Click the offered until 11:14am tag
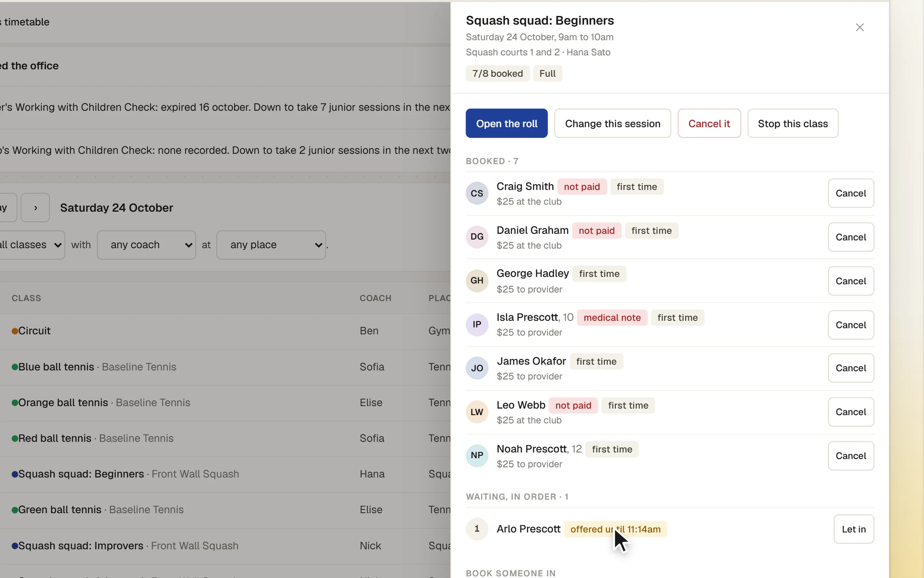 [x=616, y=529]
